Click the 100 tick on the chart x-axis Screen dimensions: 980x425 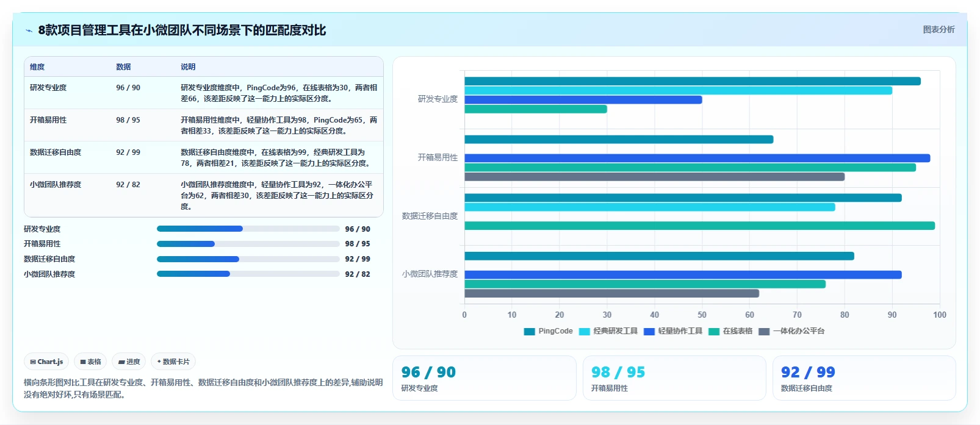[940, 315]
